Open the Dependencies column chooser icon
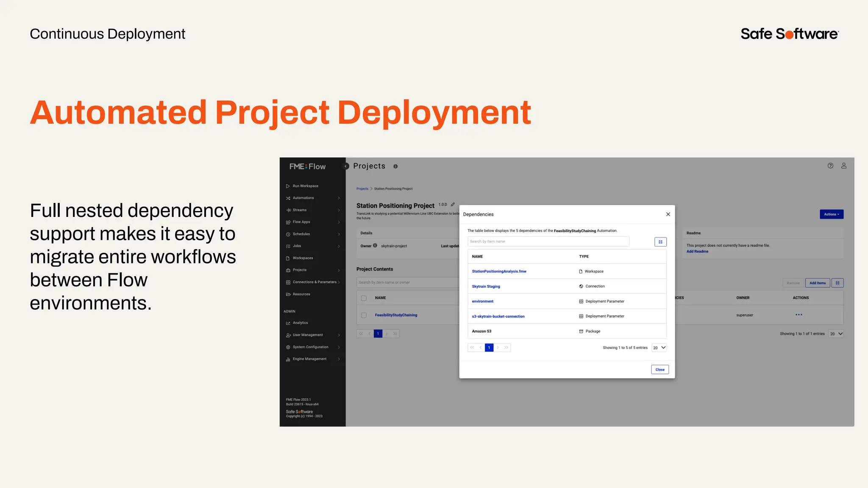The height and width of the screenshot is (488, 868). (x=660, y=242)
